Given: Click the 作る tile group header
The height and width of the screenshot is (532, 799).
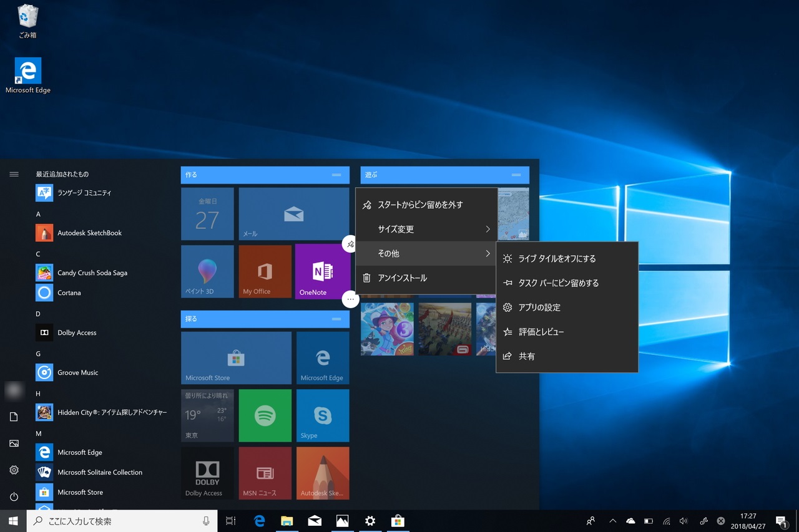Looking at the screenshot, I should [265, 175].
